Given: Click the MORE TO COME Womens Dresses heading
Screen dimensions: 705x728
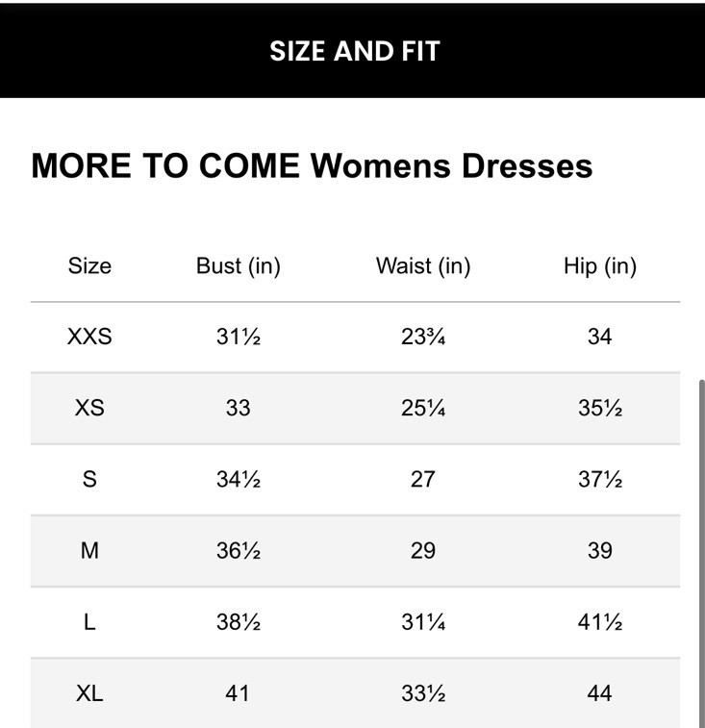Looking at the screenshot, I should click(312, 165).
